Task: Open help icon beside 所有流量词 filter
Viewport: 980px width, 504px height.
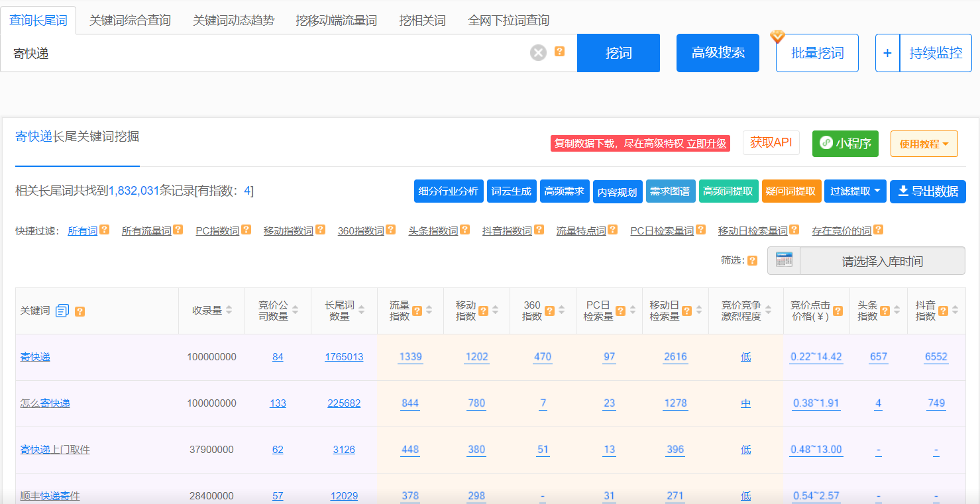Action: coord(178,230)
